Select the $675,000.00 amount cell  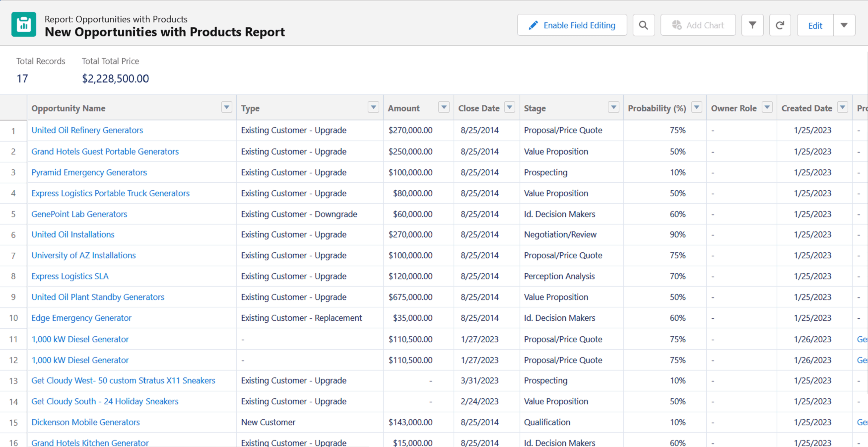coord(410,297)
